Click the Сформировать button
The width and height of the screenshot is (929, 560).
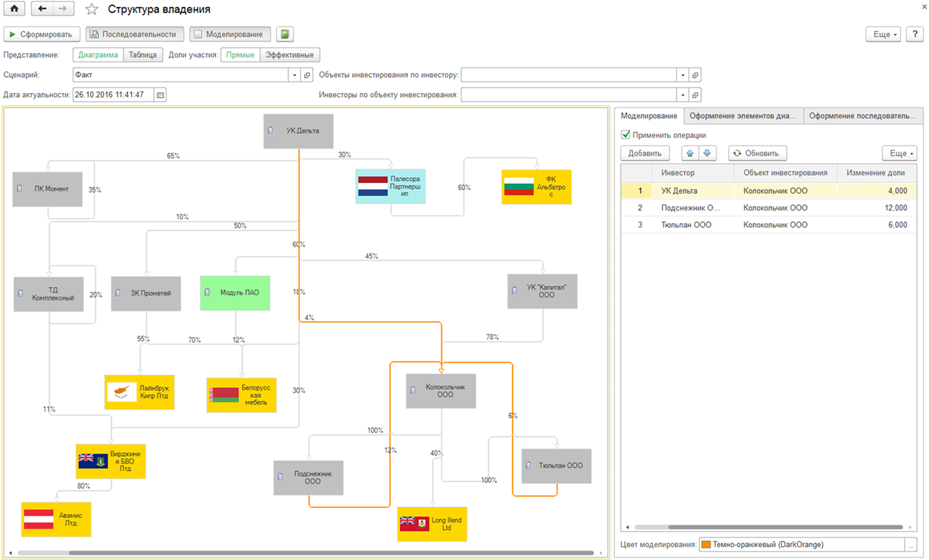point(42,34)
